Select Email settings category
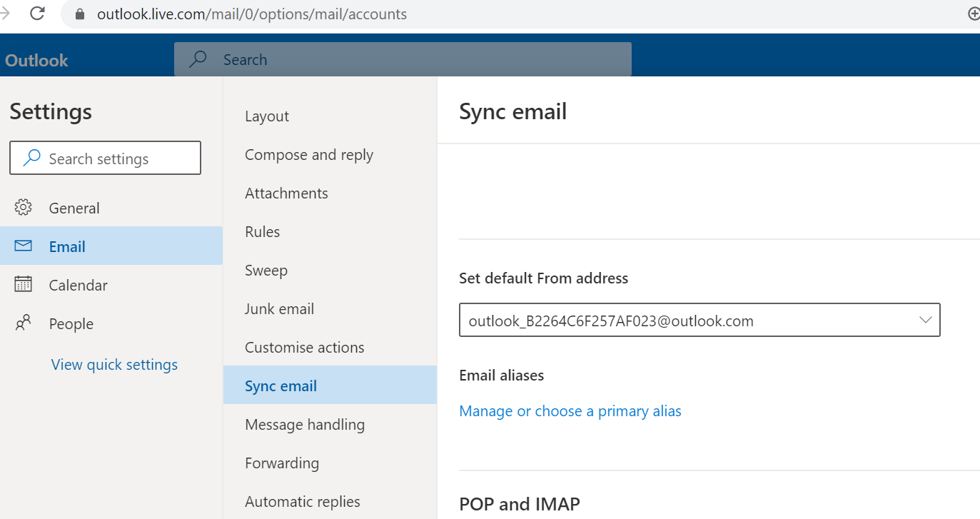Screen dimensions: 980x519 111,246
